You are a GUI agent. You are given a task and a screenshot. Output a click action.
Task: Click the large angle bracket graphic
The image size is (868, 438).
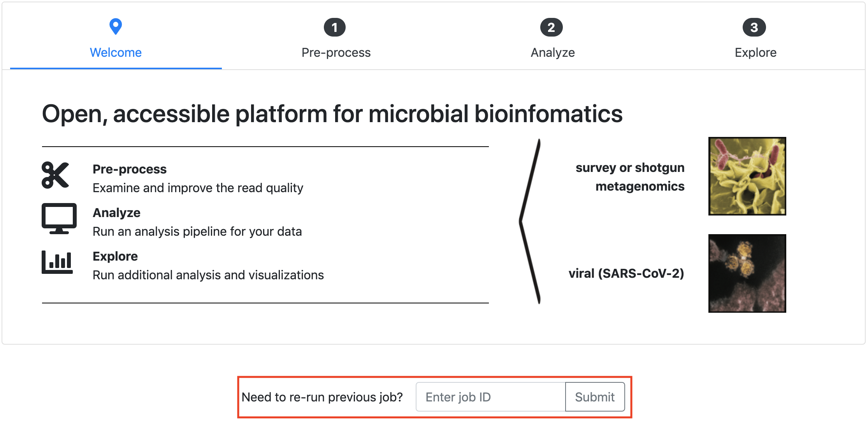(530, 221)
